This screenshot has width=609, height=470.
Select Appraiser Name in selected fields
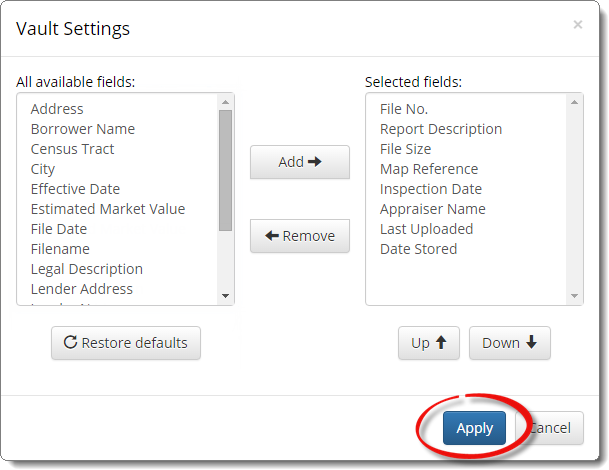click(x=433, y=209)
